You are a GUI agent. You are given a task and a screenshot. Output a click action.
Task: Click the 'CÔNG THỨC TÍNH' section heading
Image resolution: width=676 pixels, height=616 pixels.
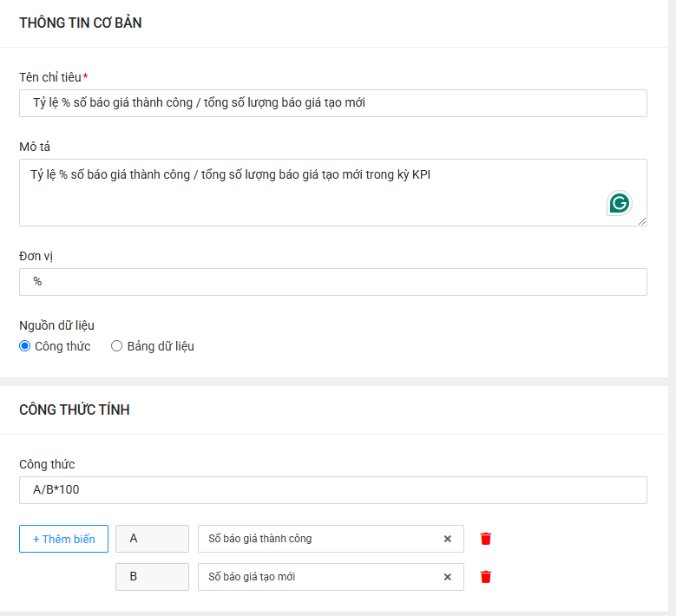(x=75, y=410)
